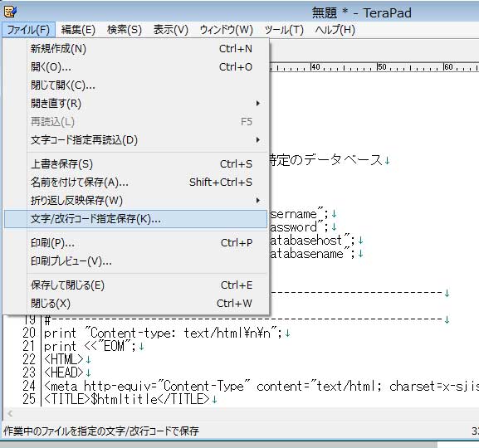Open the 表示(V) menu
The image size is (479, 448).
[x=170, y=30]
